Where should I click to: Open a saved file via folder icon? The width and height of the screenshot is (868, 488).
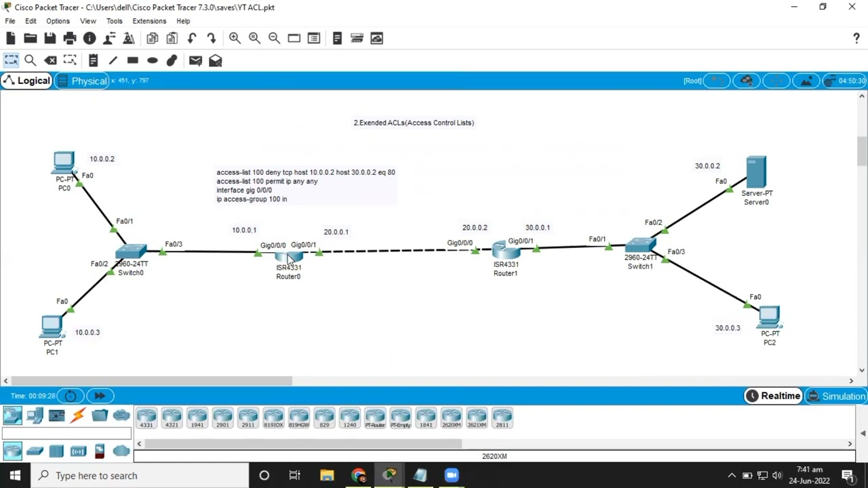[31, 39]
